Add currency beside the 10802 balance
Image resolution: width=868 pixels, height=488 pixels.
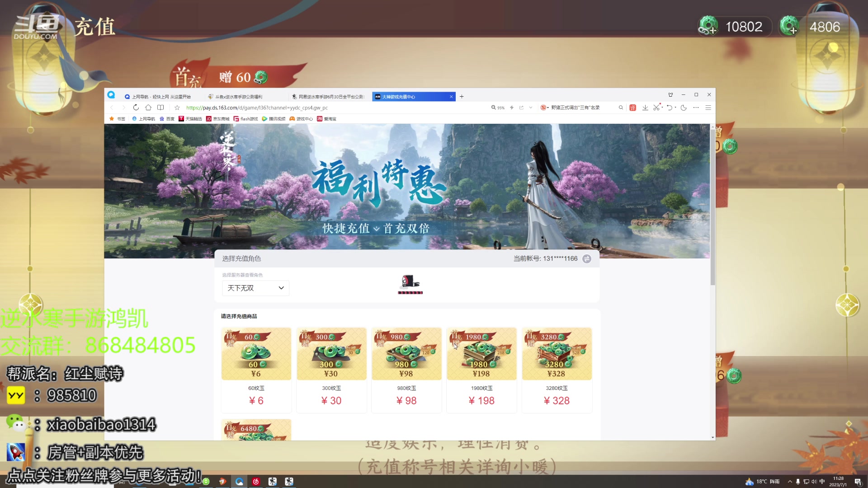708,26
